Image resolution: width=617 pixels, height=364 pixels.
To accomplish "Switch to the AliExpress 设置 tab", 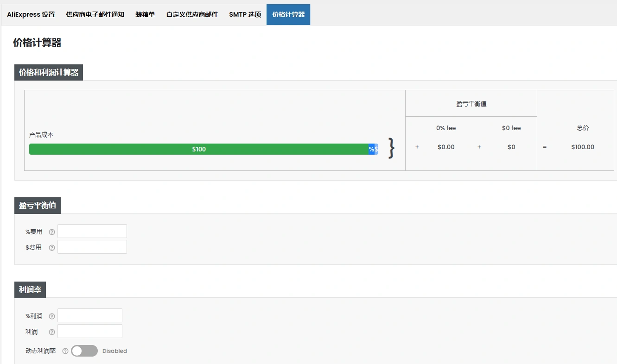I will pos(31,14).
